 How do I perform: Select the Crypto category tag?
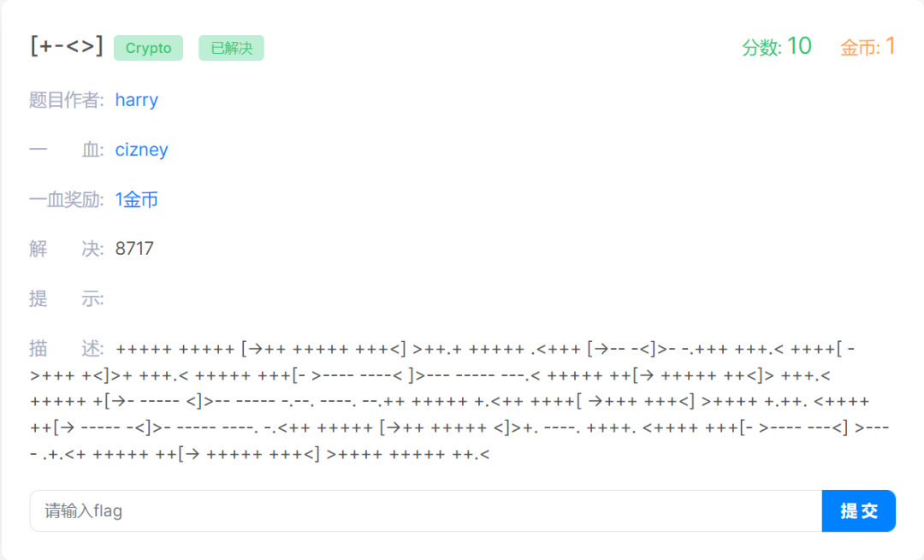149,48
